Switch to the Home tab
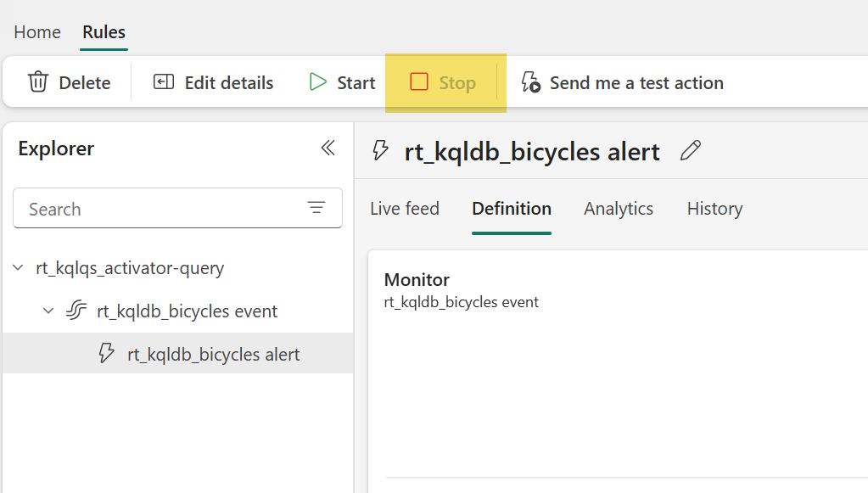 [x=37, y=32]
